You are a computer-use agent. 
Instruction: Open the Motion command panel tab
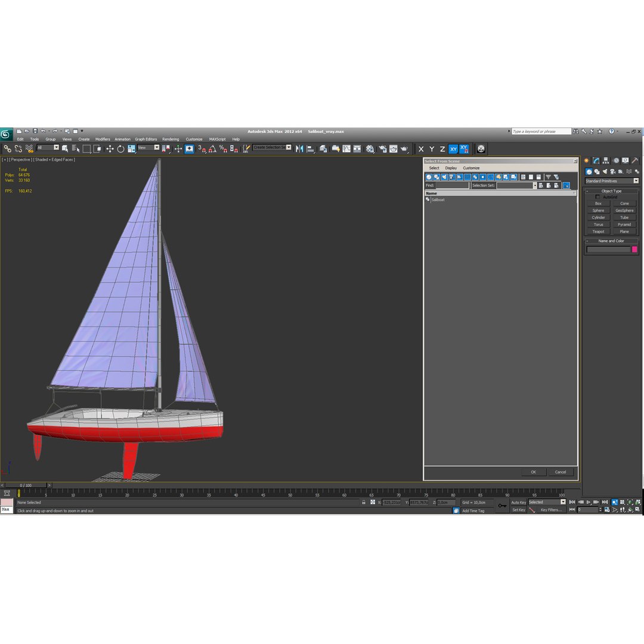[x=615, y=160]
